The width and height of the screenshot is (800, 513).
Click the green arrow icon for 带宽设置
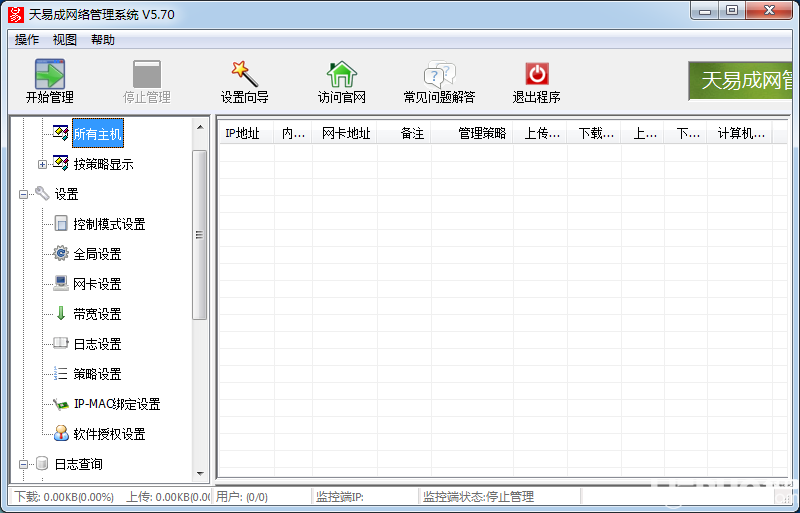point(61,313)
